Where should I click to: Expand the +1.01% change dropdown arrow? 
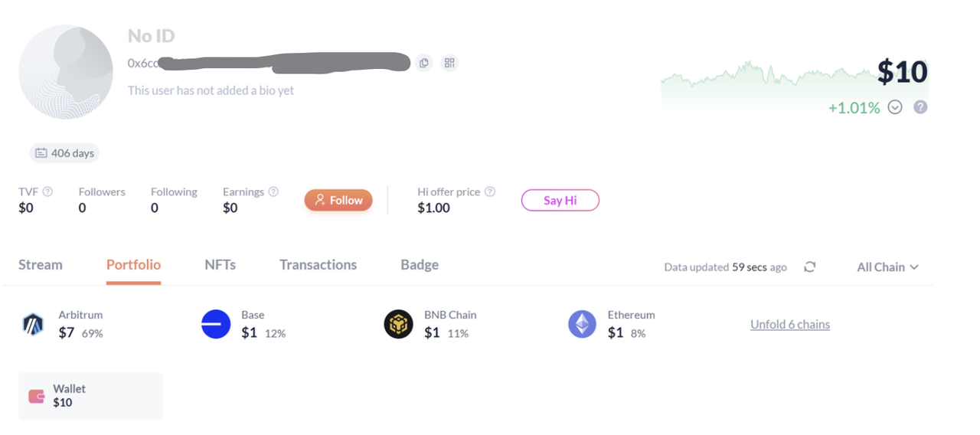(x=895, y=107)
